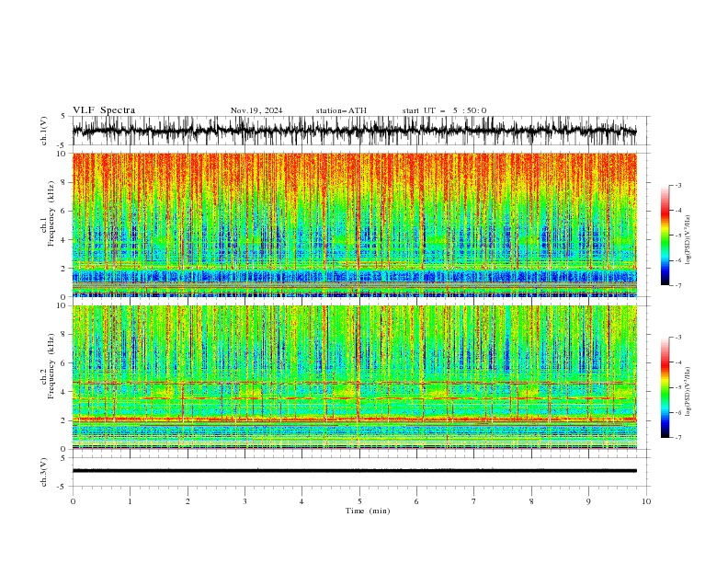
Task: Click the "-7" label on ch.2 color scale
Action: tap(677, 438)
